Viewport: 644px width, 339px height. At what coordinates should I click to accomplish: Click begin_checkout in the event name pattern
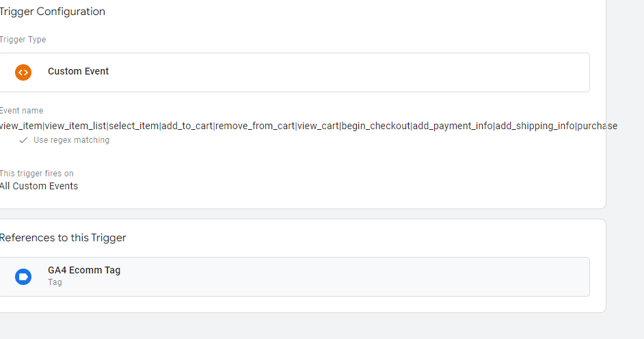pos(376,126)
